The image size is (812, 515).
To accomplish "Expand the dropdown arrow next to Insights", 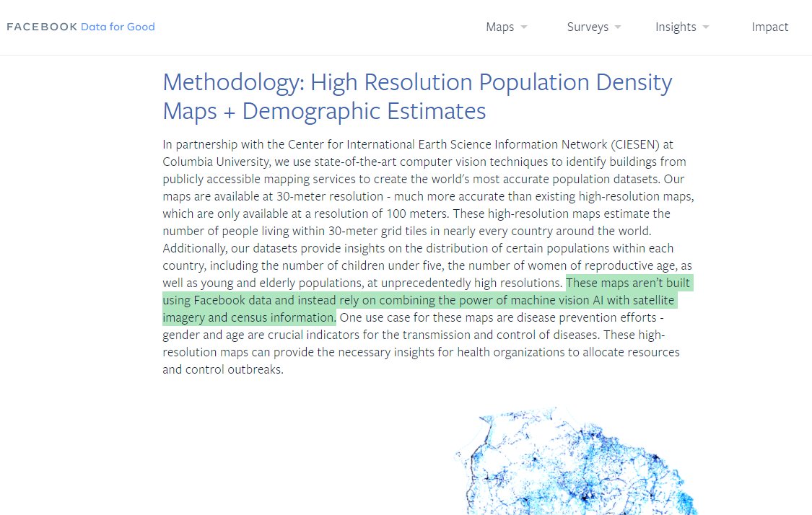I will tap(706, 27).
